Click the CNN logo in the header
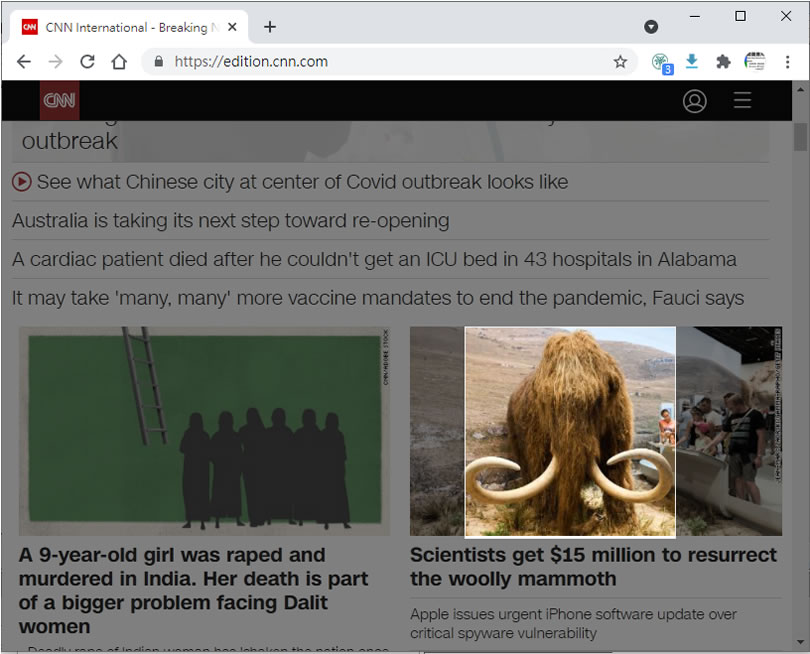The height and width of the screenshot is (654, 810). click(x=59, y=100)
